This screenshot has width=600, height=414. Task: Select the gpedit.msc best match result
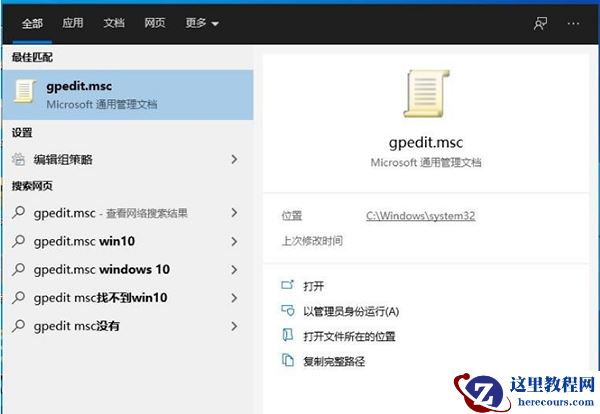point(128,95)
